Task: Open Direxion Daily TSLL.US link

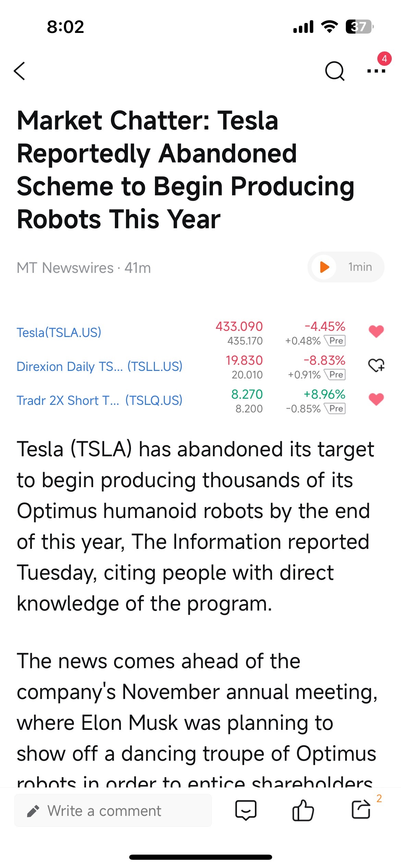Action: coord(99,366)
